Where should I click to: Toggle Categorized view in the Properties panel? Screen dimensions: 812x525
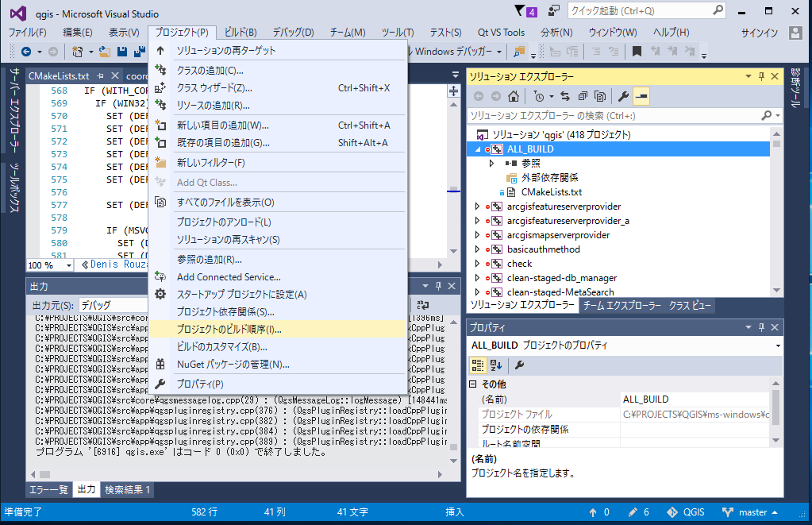pos(478,365)
